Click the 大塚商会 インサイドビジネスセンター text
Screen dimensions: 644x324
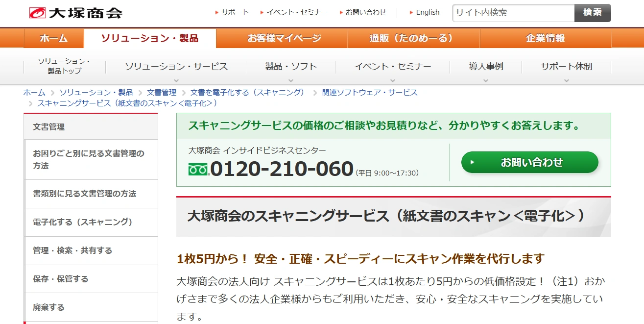[257, 150]
